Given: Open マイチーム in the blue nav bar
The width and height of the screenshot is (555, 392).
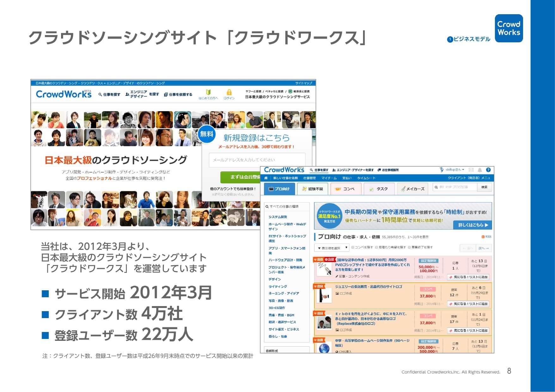Looking at the screenshot, I should pos(329,178).
